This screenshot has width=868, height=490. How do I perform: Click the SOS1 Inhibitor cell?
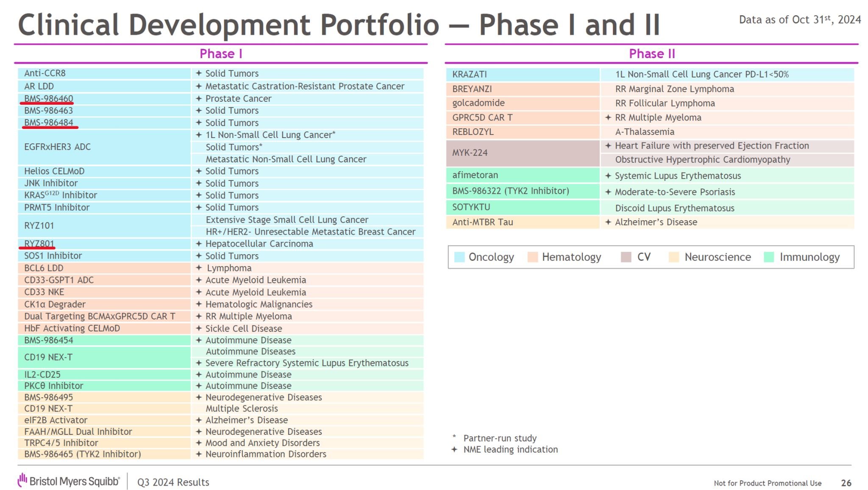tap(104, 256)
